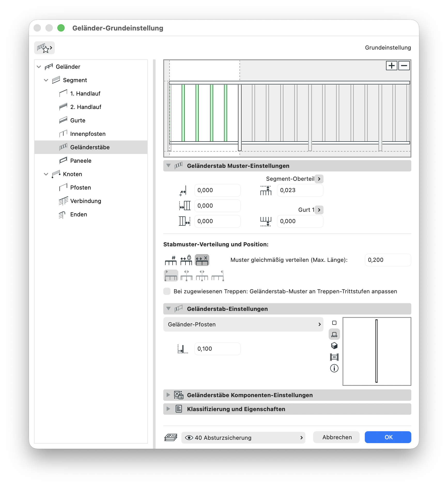
Task: Toggle visibility eye of 40 Absturzsicherung layer
Action: [189, 438]
